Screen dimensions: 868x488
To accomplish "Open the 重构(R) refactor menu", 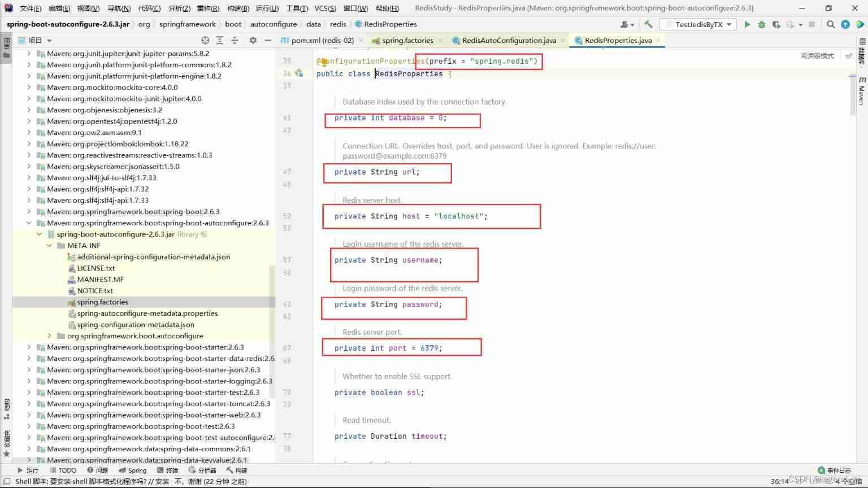I will [x=208, y=8].
